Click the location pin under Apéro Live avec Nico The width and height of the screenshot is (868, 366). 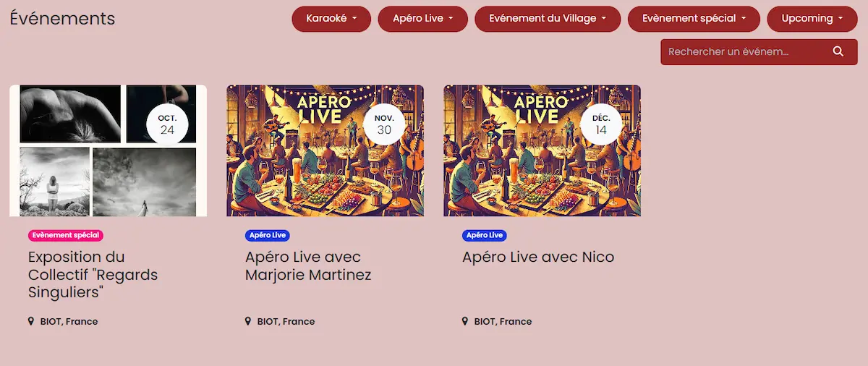[465, 321]
